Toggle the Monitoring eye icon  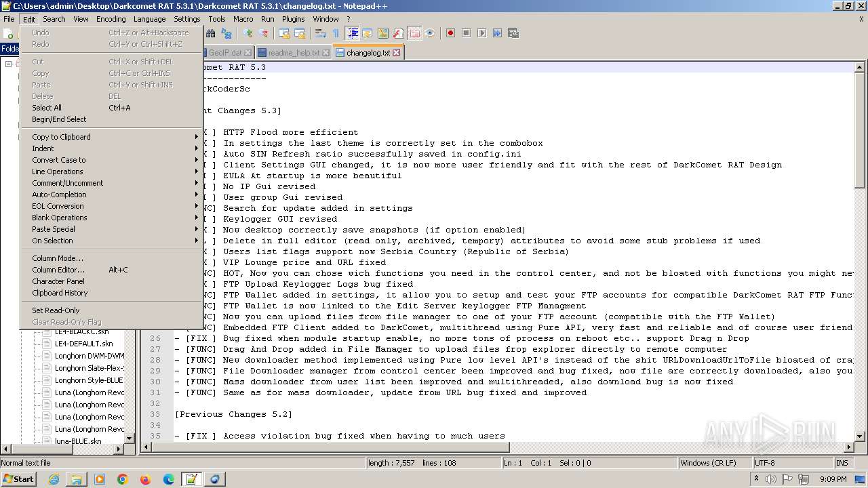[430, 33]
